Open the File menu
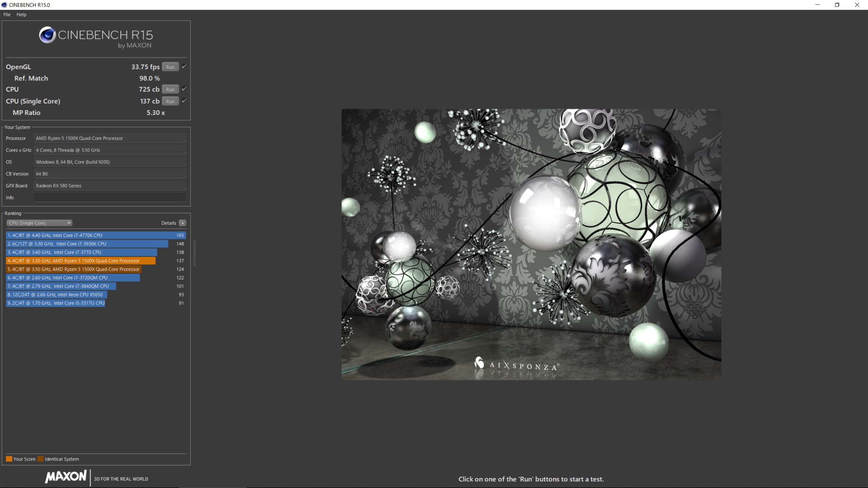The height and width of the screenshot is (488, 868). click(x=7, y=15)
